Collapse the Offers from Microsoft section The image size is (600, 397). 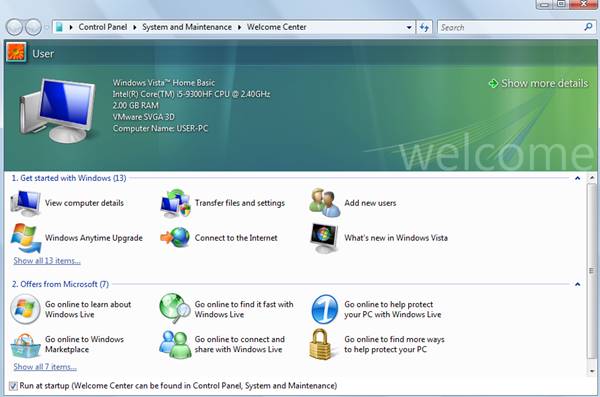tap(577, 284)
